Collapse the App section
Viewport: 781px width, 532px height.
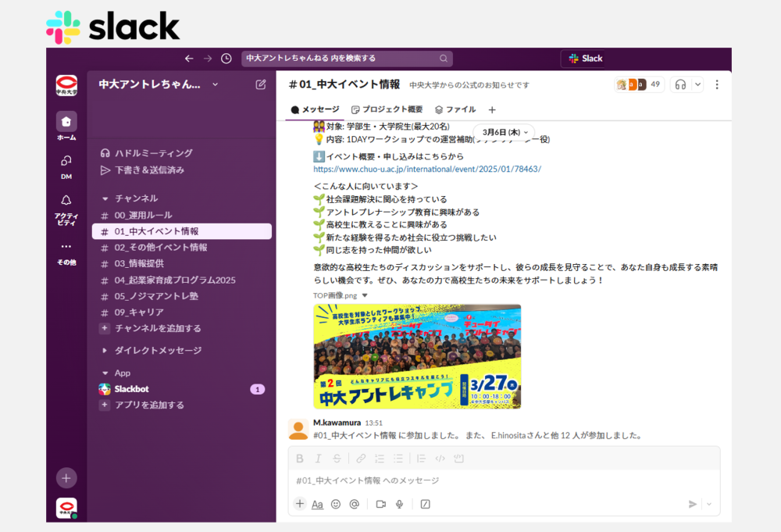coord(105,373)
